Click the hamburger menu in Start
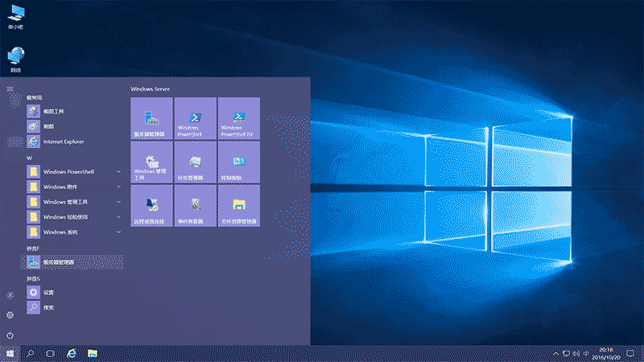Screen dimensions: 644x362 pos(10,89)
